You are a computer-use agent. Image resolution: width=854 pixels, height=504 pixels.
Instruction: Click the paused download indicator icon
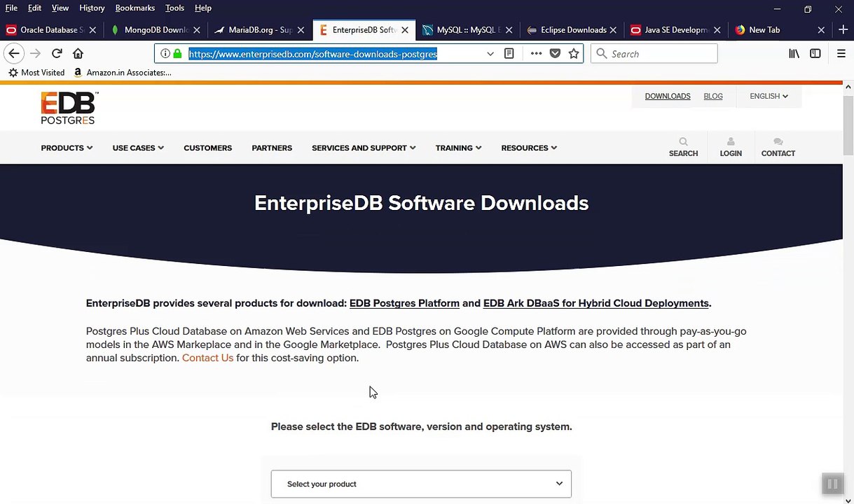[832, 484]
